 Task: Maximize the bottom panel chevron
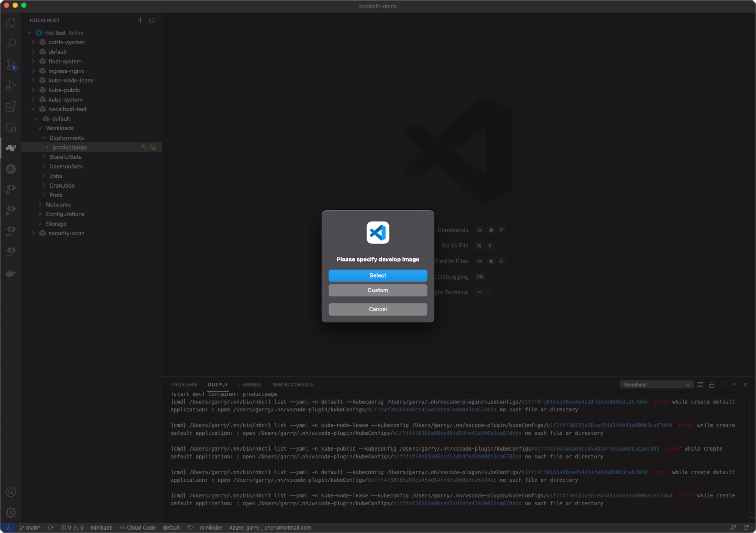[x=734, y=385]
